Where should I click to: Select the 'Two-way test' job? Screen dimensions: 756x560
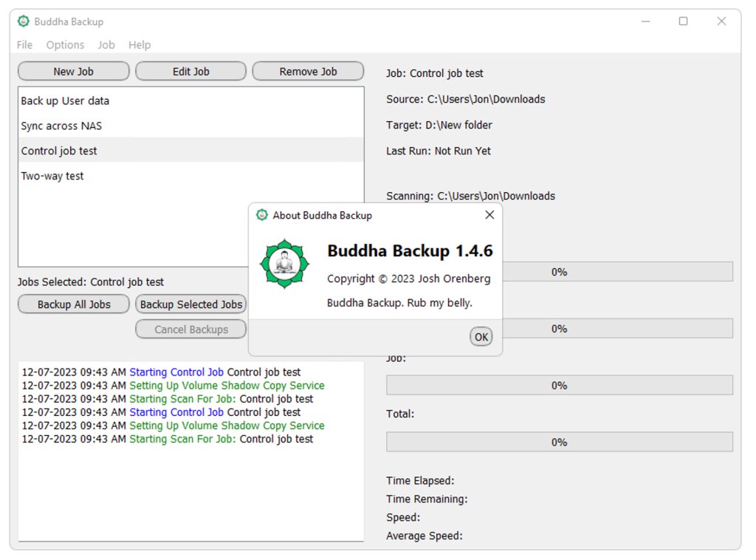tap(191, 176)
